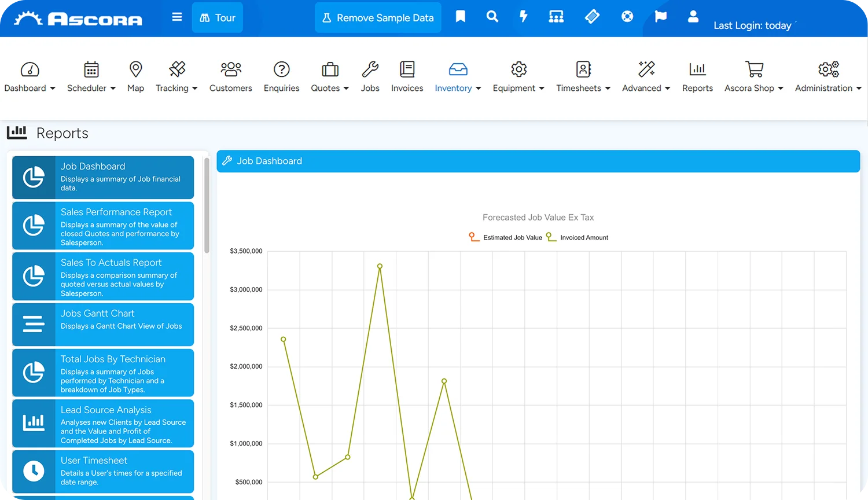Click the lightning bolt quick actions icon

(x=524, y=17)
